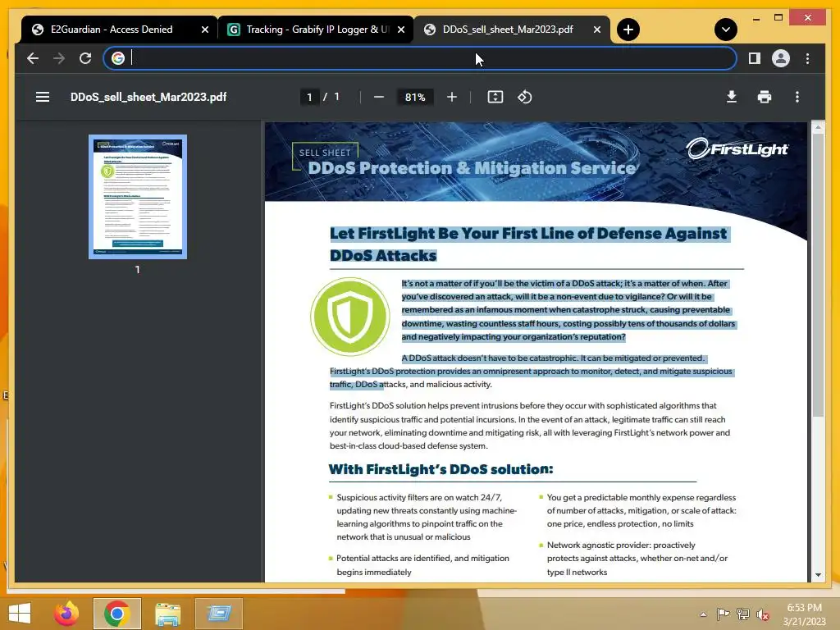Click the taskbar application window icon
Viewport: 840px width, 630px height.
[x=218, y=614]
